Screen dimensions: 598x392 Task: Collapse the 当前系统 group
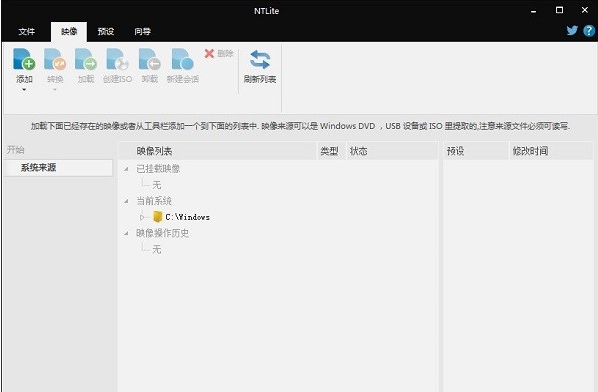[x=126, y=201]
